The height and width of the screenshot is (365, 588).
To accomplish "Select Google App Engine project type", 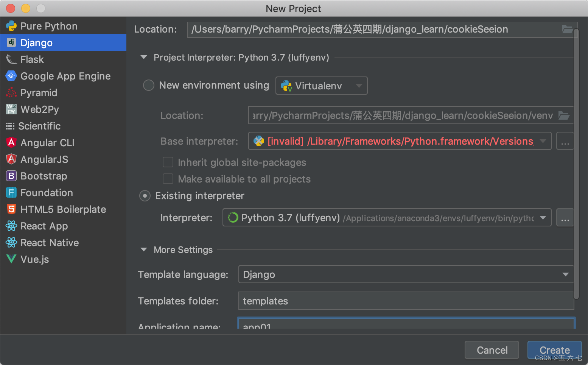I will 63,76.
